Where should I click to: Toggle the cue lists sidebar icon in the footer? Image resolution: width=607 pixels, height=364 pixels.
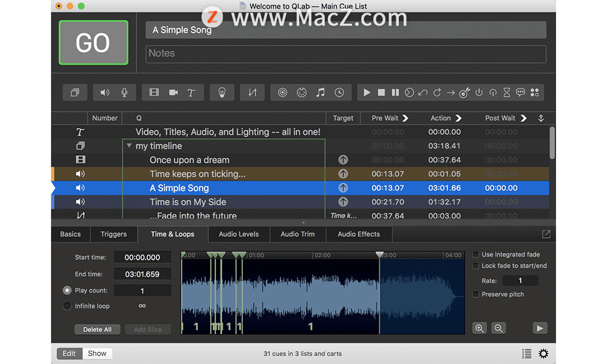pos(526,354)
